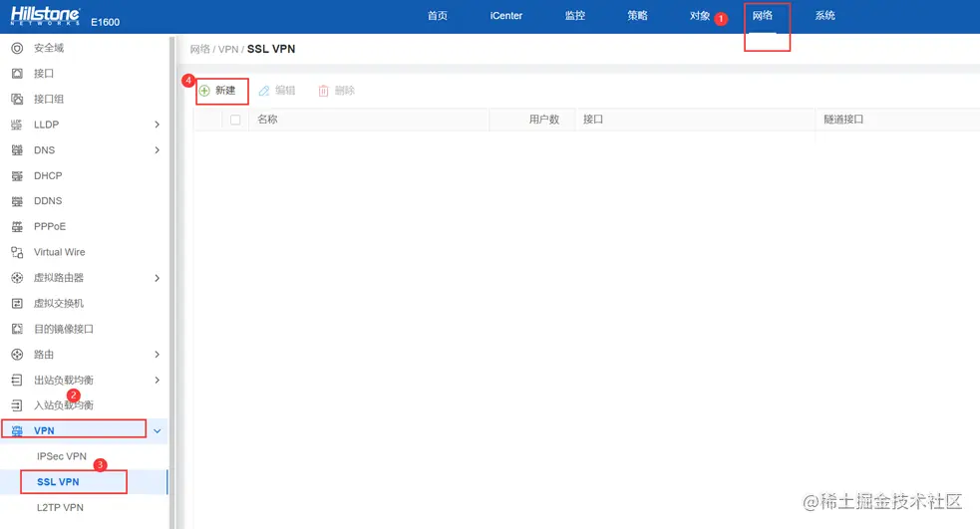980x529 pixels.
Task: Click the 网络 breadcrumb link
Action: [200, 50]
